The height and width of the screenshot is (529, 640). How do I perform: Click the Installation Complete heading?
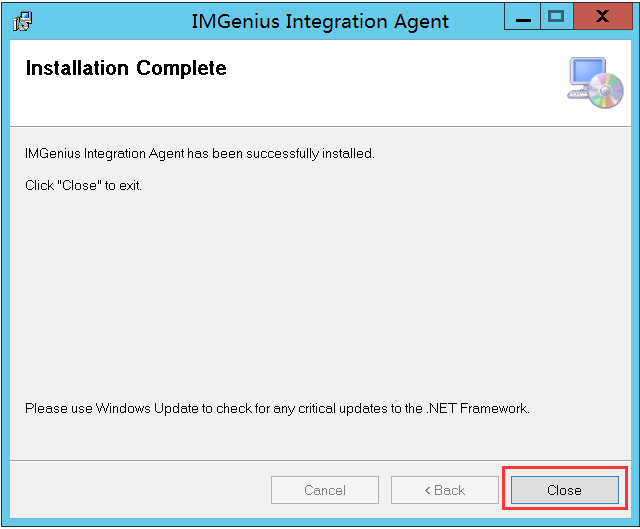pos(126,69)
